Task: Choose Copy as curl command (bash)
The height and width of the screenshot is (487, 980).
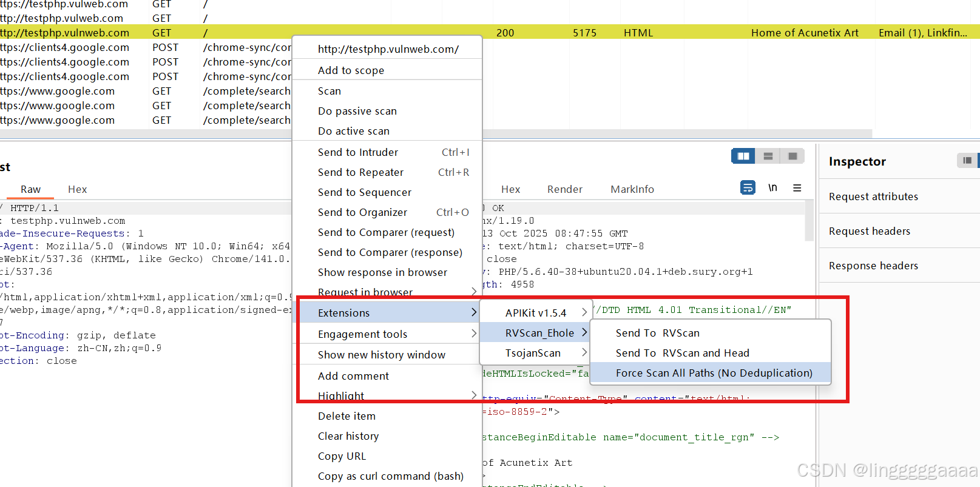Action: point(391,476)
